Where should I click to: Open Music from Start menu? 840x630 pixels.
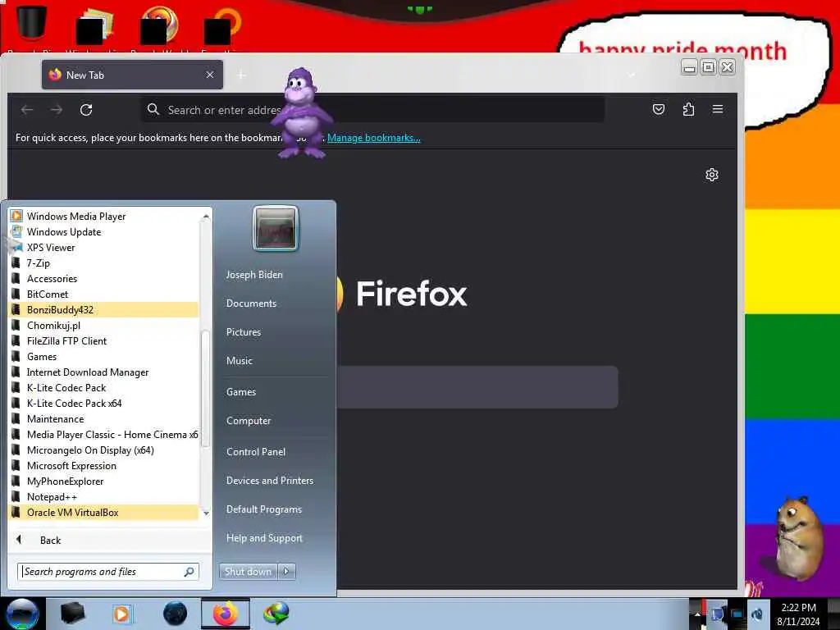239,361
